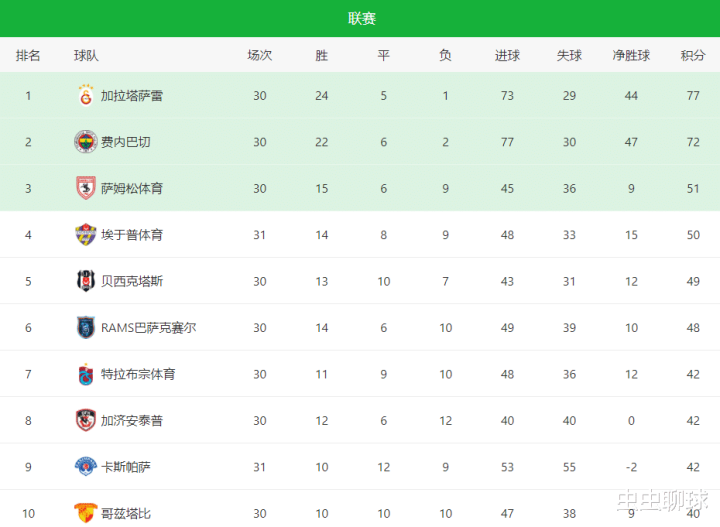The height and width of the screenshot is (527, 720).
Task: Select the 联赛 tab header
Action: coord(362,18)
